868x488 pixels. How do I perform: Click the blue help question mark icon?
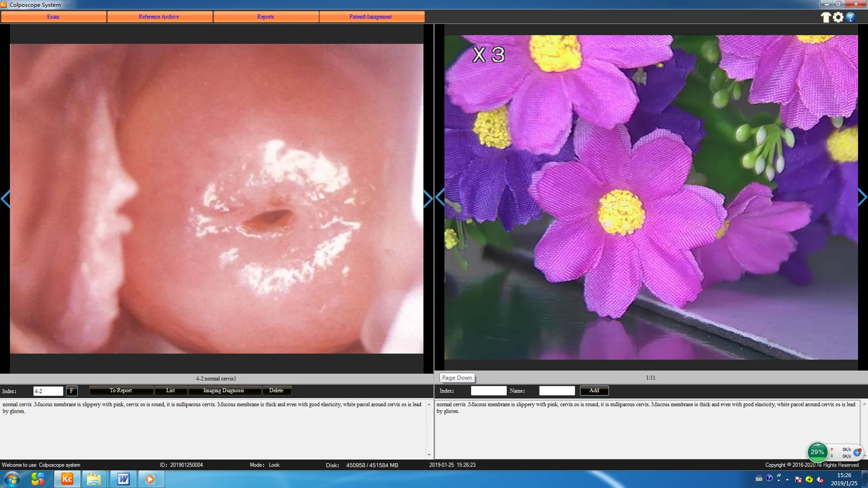[x=850, y=17]
